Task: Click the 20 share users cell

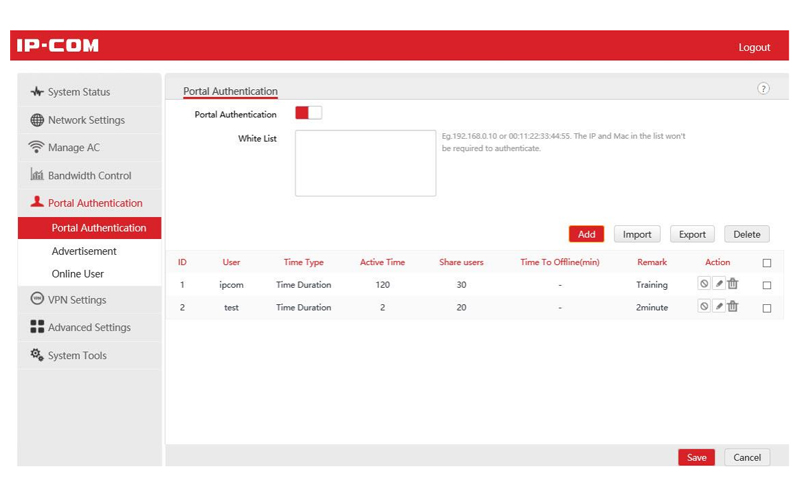Action: point(461,308)
